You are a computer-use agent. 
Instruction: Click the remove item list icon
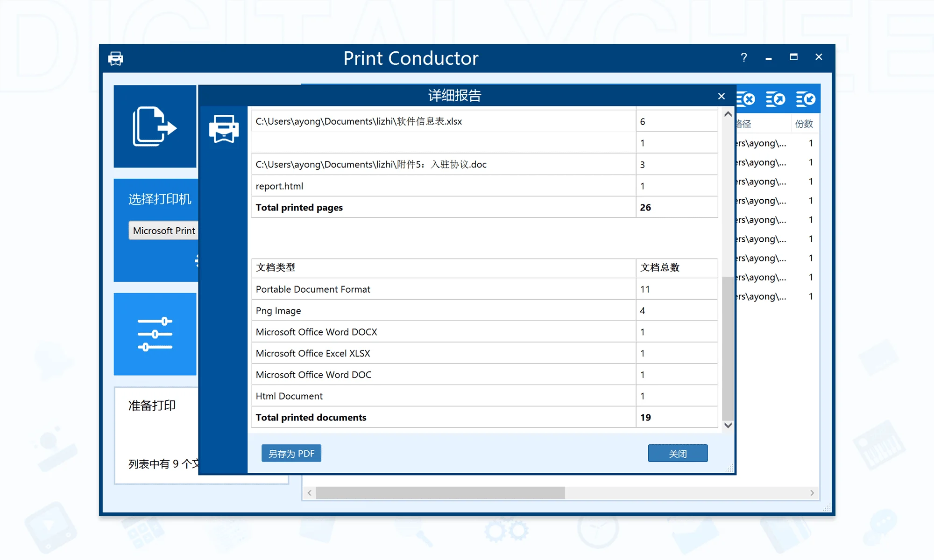click(746, 99)
